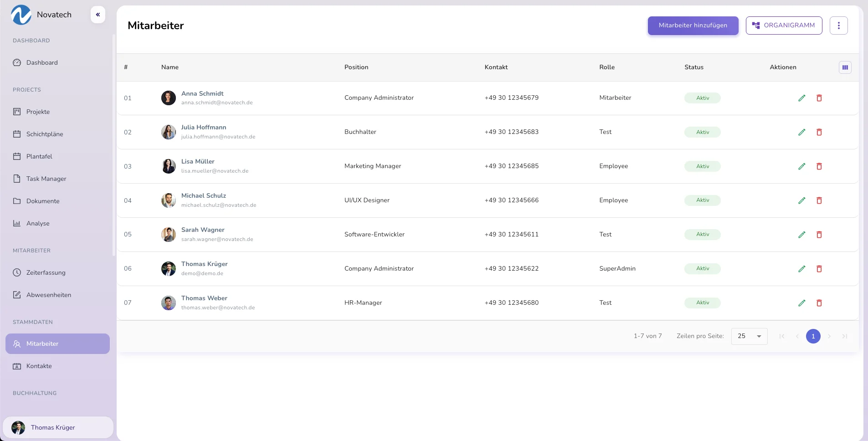Open Lisa Müller's avatar thumbnail
The width and height of the screenshot is (868, 441).
pos(169,166)
